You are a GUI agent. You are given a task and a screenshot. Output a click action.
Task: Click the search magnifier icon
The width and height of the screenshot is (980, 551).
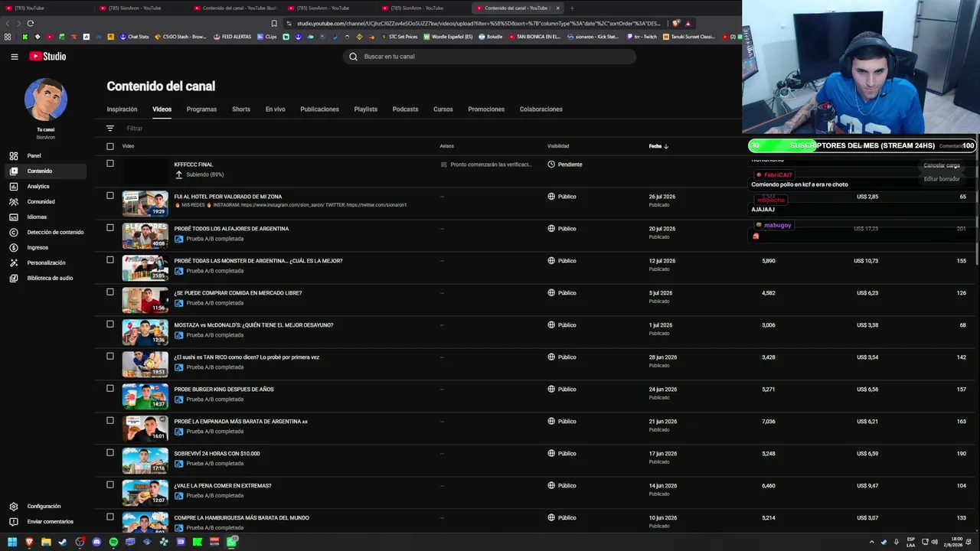[x=353, y=57]
